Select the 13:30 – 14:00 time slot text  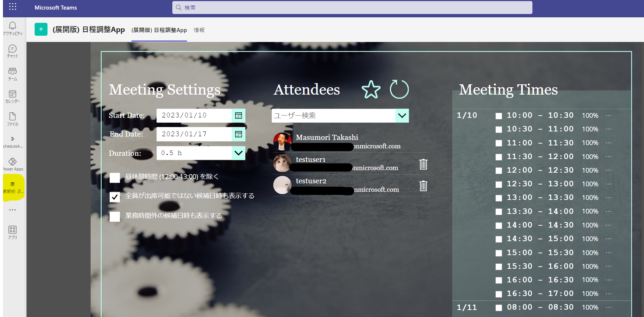[540, 211]
